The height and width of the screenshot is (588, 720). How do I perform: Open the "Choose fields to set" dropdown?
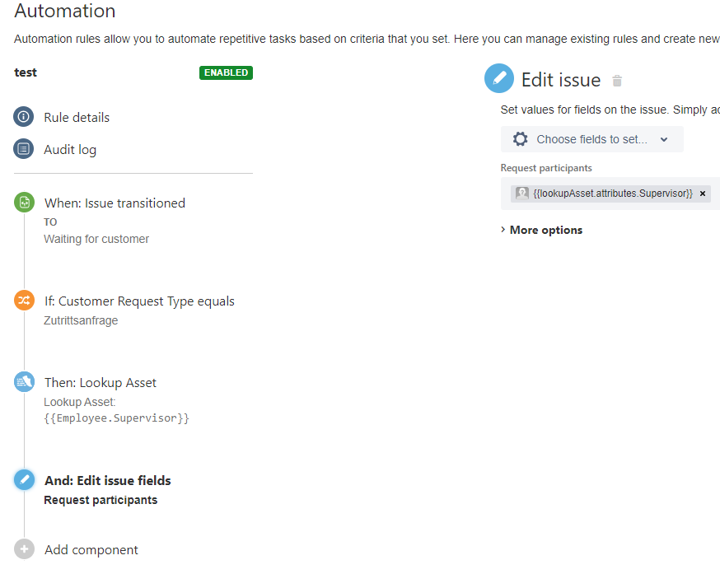[x=591, y=138]
